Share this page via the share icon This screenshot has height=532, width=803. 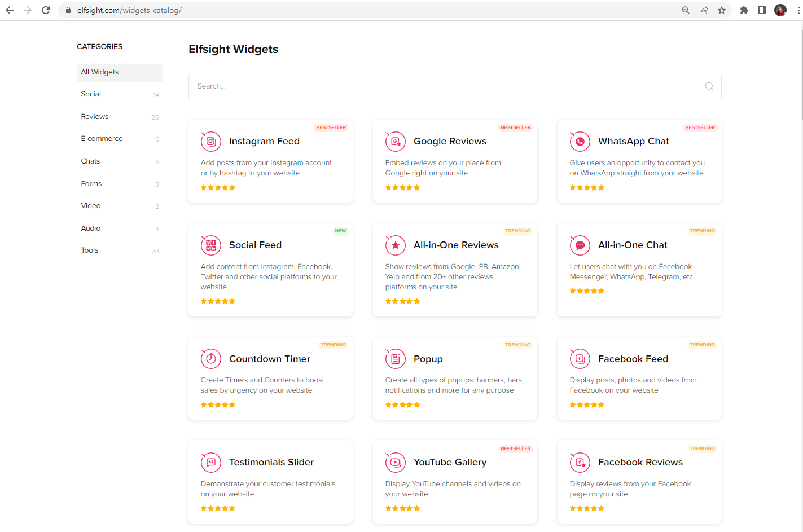point(704,10)
